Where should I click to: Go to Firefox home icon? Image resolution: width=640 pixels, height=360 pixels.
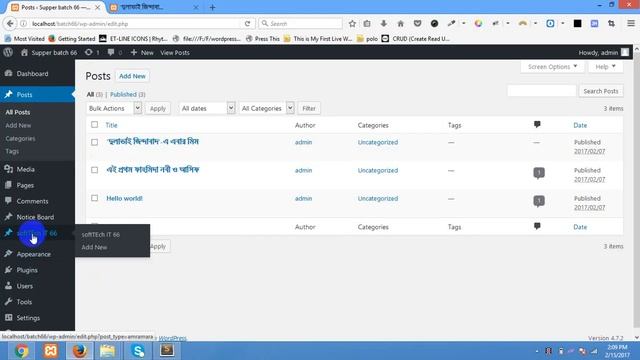(x=400, y=24)
